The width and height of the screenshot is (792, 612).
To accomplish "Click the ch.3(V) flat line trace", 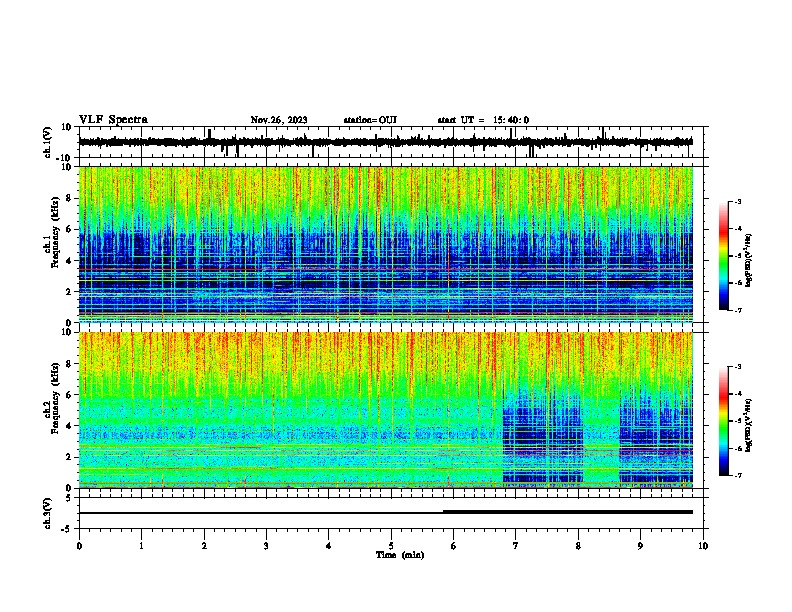I will click(386, 512).
